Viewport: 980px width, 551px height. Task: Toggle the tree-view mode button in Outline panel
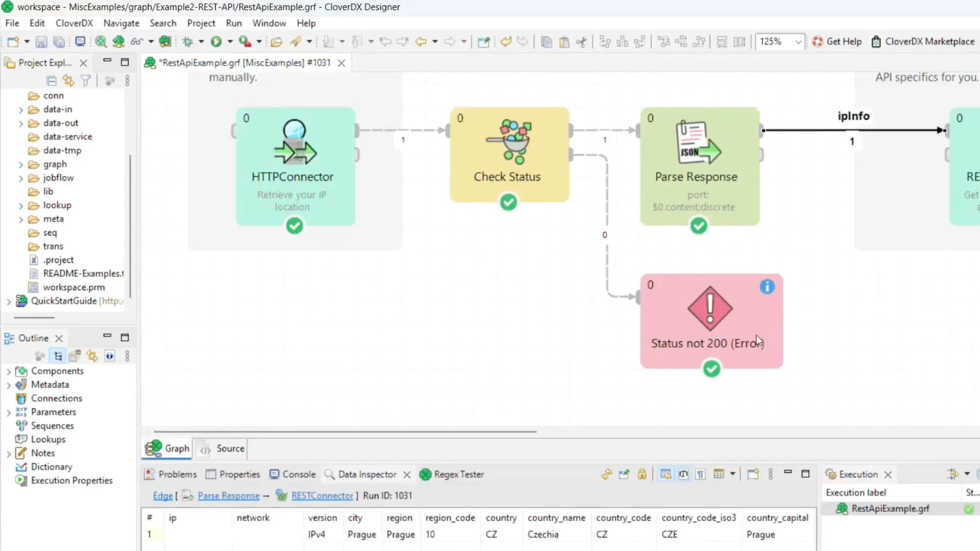(x=58, y=356)
